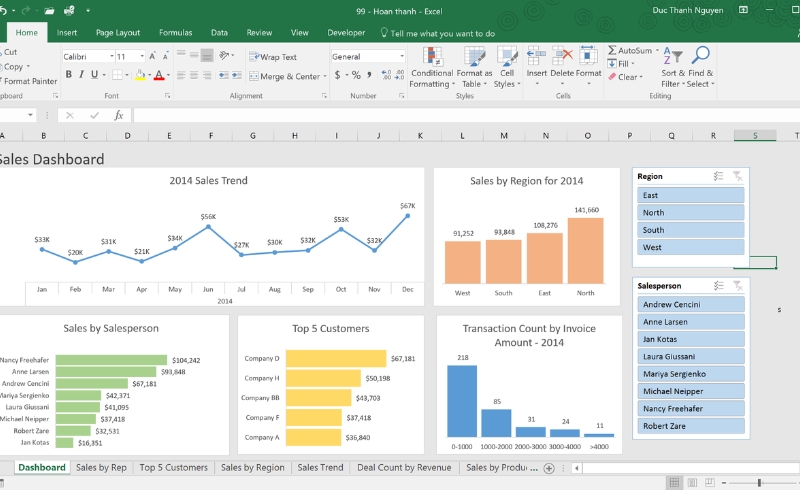Filter Region slicer by West

click(x=690, y=247)
